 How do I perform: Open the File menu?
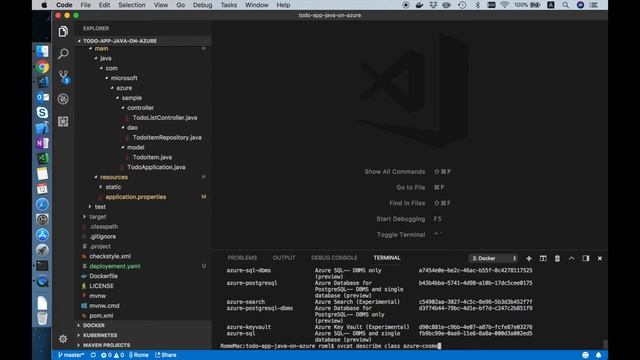point(86,5)
